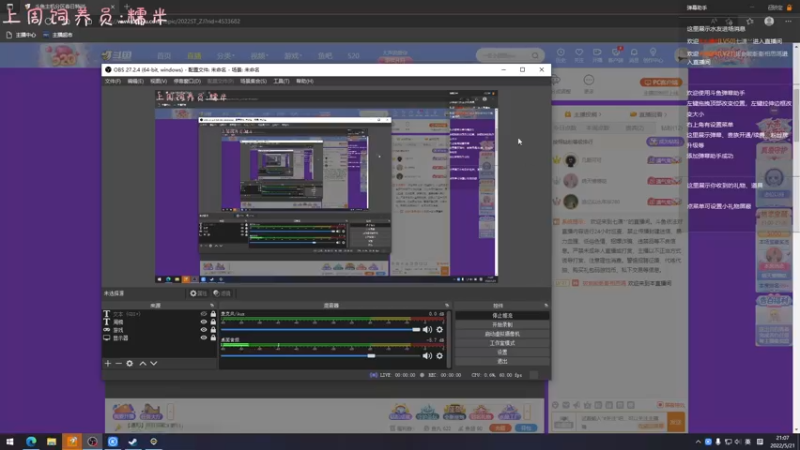Pop out the Controls dock icon
This screenshot has width=800, height=450.
coord(546,306)
